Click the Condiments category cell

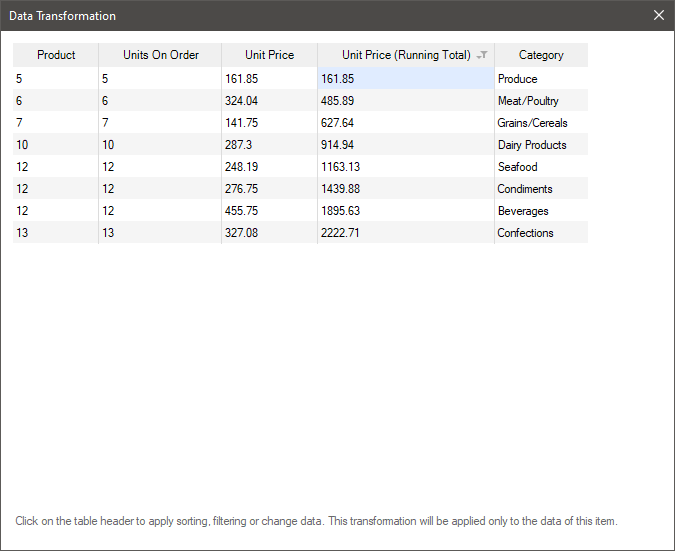tap(525, 189)
